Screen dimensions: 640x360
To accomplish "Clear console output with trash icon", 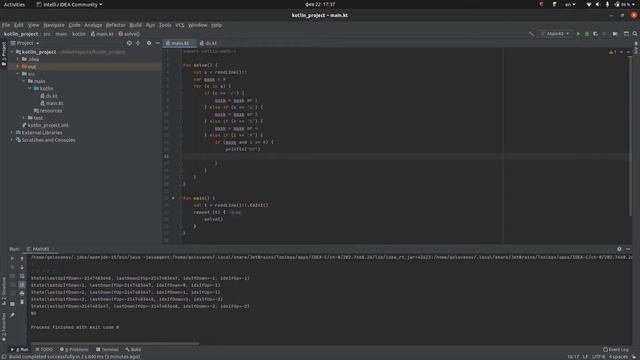I will coord(22,302).
